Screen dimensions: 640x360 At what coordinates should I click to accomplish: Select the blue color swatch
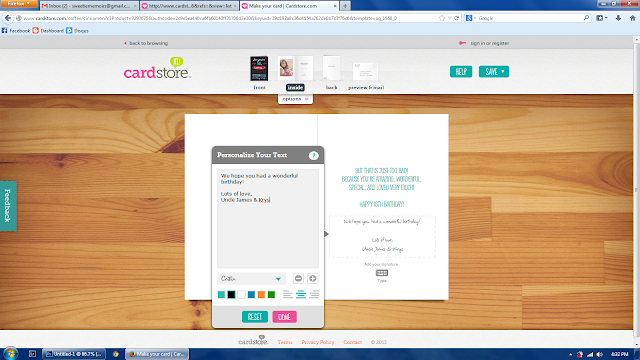[251, 294]
